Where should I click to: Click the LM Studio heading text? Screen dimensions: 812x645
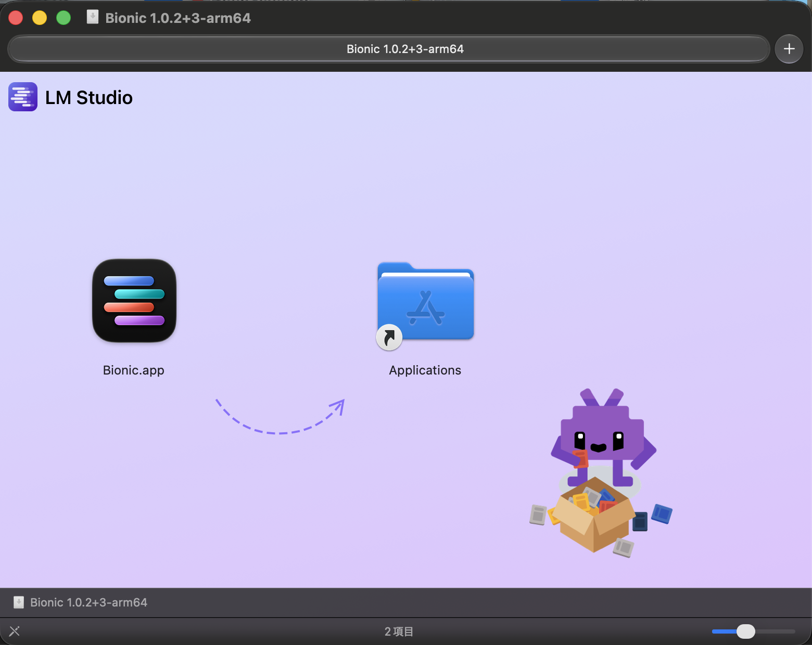(89, 97)
